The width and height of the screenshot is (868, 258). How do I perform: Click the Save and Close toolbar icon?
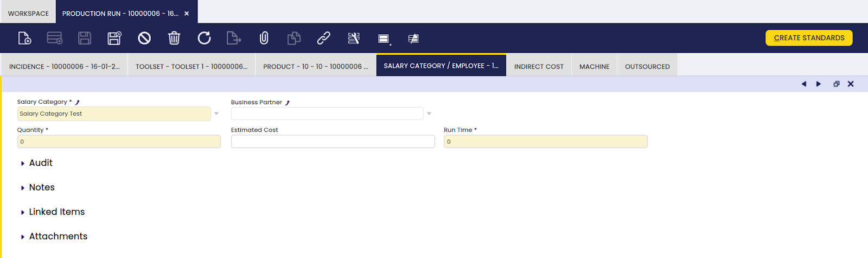tap(114, 38)
